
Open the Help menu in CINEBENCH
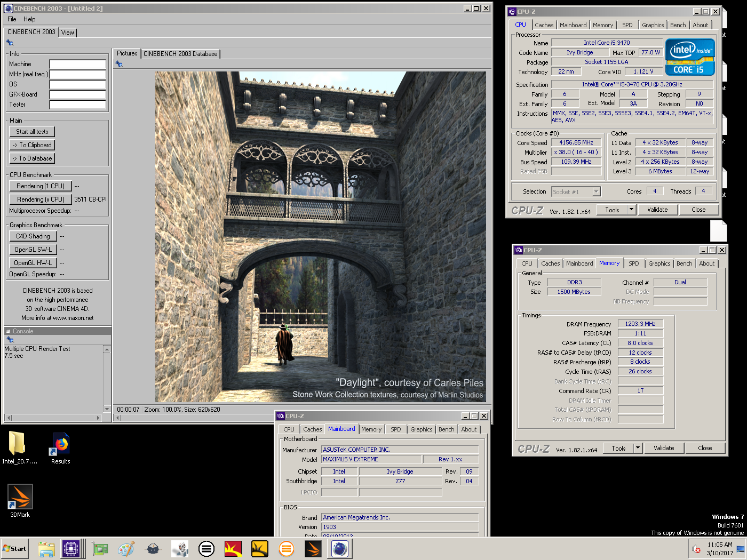click(x=29, y=19)
